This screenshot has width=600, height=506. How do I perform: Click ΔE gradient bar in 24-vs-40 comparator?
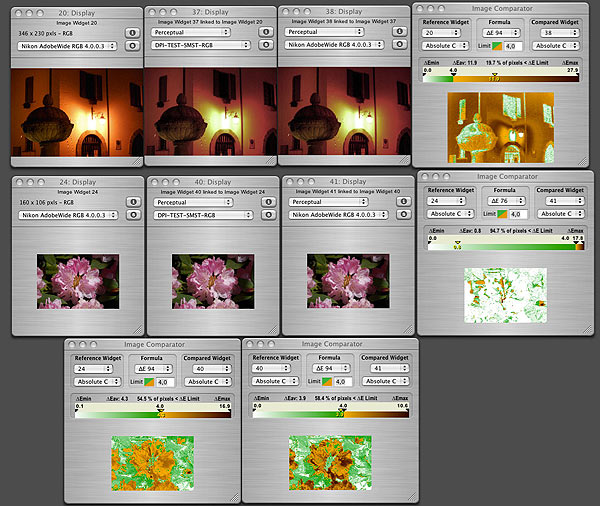point(153,415)
